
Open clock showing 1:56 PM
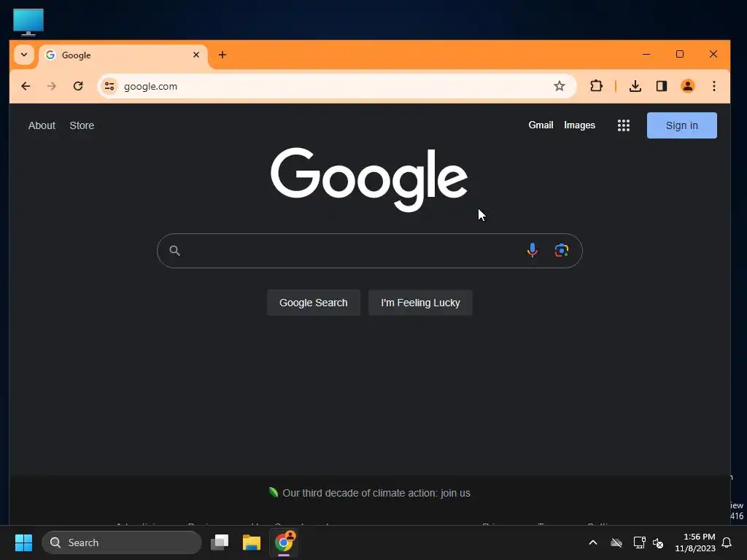[695, 542]
